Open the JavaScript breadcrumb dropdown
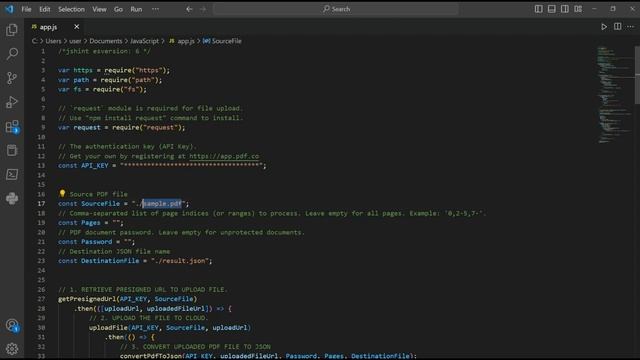The height and width of the screenshot is (360, 640). click(144, 41)
